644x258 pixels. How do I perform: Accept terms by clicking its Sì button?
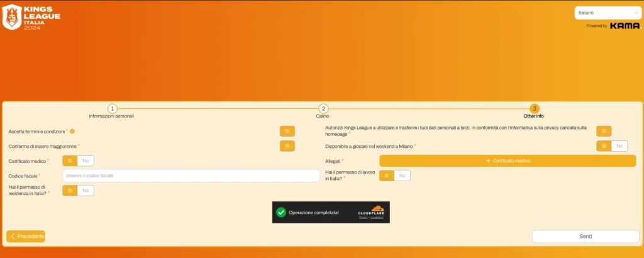pos(287,131)
